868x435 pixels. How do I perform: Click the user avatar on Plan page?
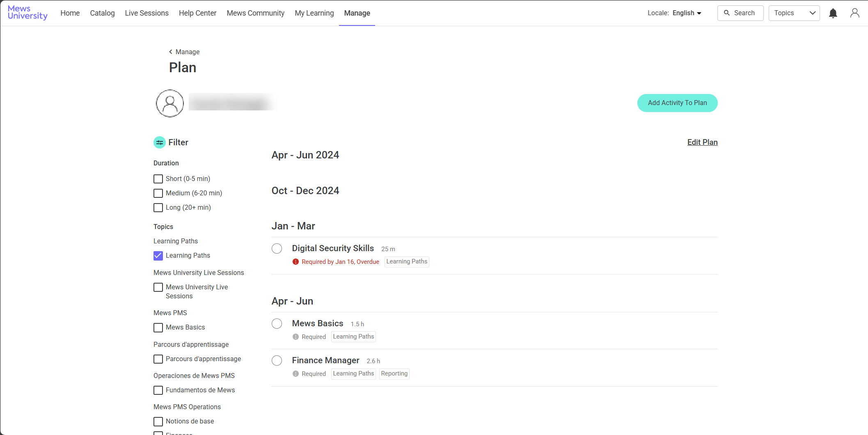pos(170,103)
